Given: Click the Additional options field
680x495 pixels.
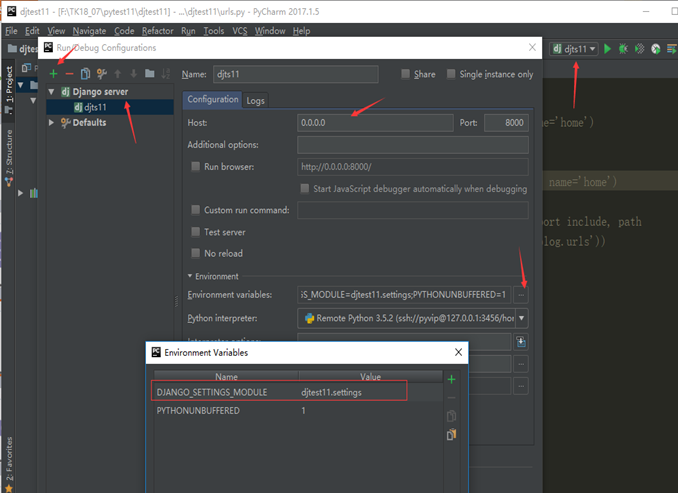Looking at the screenshot, I should (412, 145).
